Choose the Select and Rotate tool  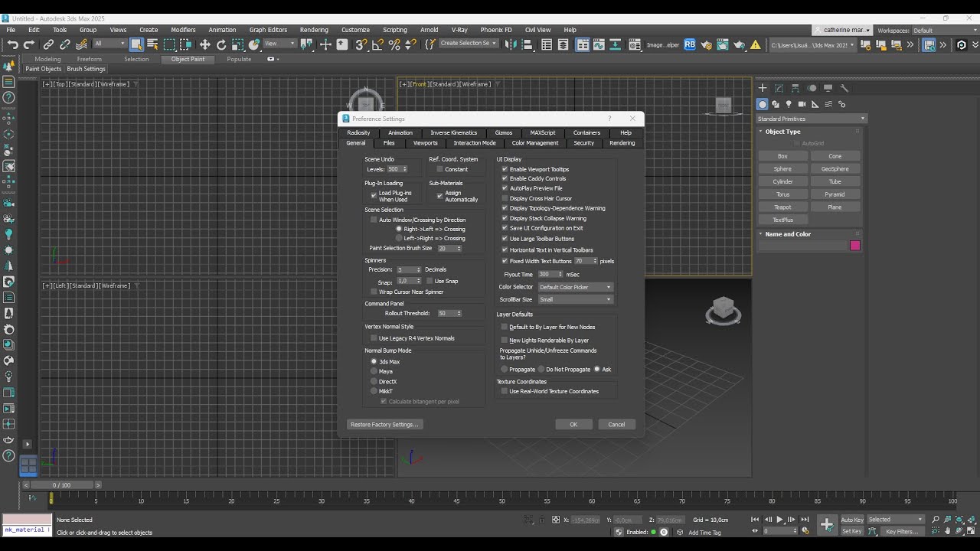click(x=221, y=44)
